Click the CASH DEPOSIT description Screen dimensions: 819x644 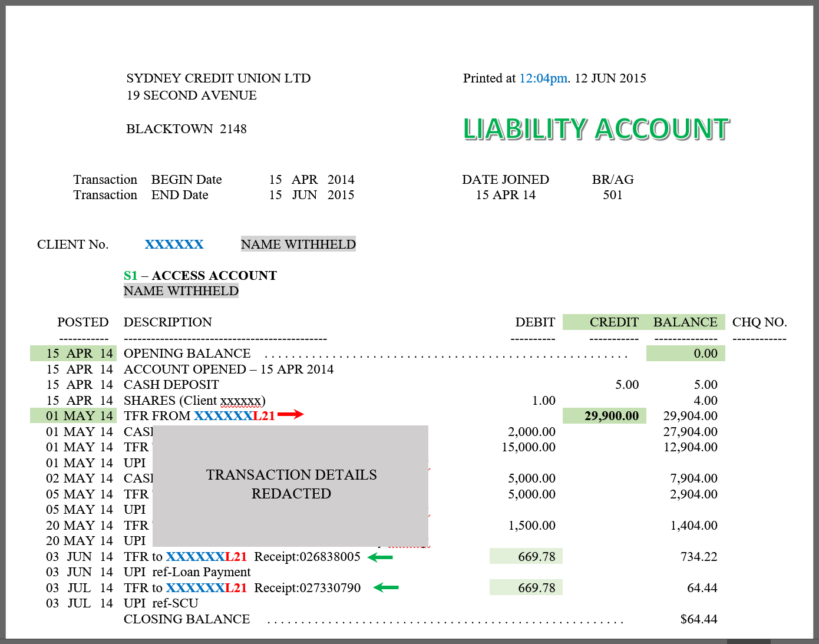click(x=171, y=385)
